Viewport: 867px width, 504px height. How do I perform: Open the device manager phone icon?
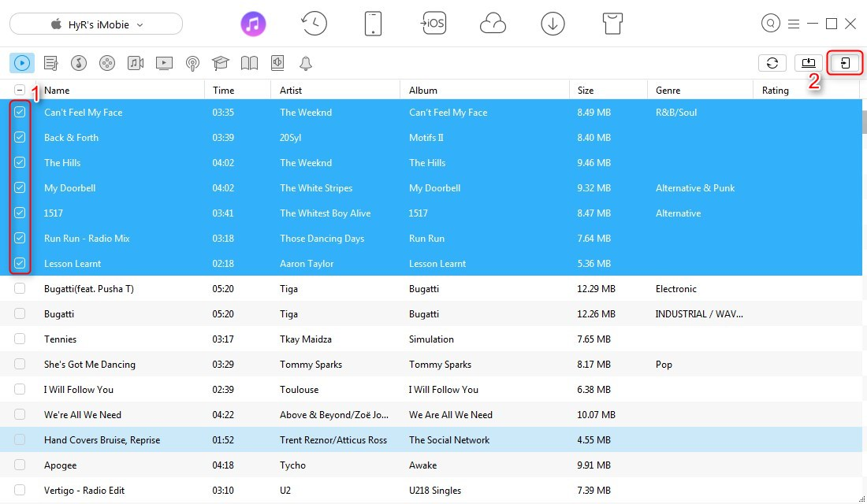click(x=374, y=24)
